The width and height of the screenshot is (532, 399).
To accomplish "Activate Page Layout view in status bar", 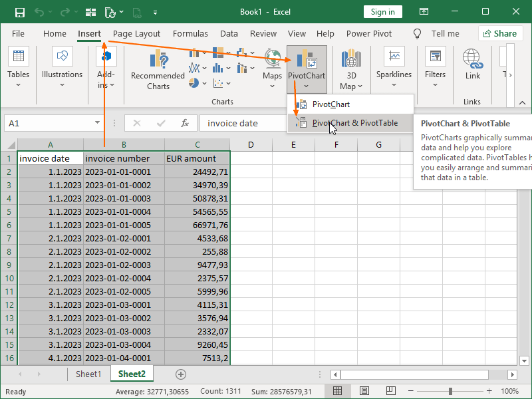I will coord(364,391).
